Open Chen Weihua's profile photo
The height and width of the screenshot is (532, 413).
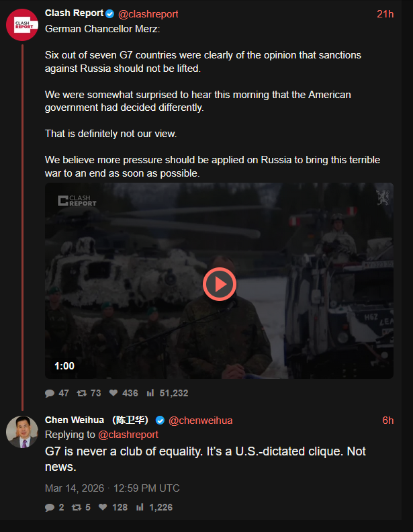[22, 432]
